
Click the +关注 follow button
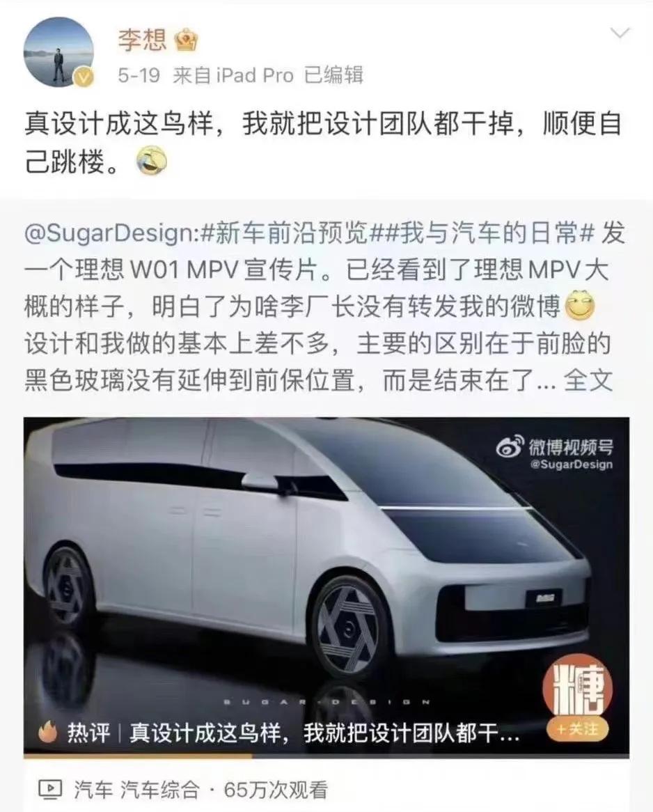[x=577, y=729]
